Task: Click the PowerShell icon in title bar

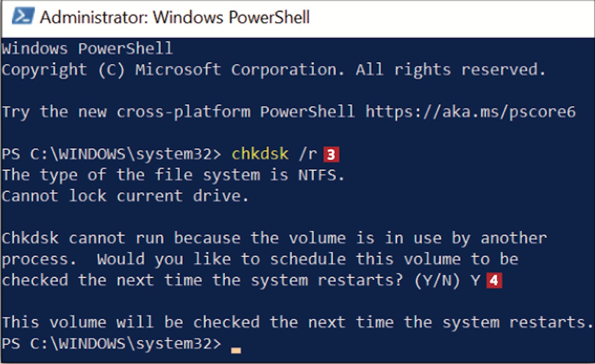Action: pyautogui.click(x=23, y=16)
